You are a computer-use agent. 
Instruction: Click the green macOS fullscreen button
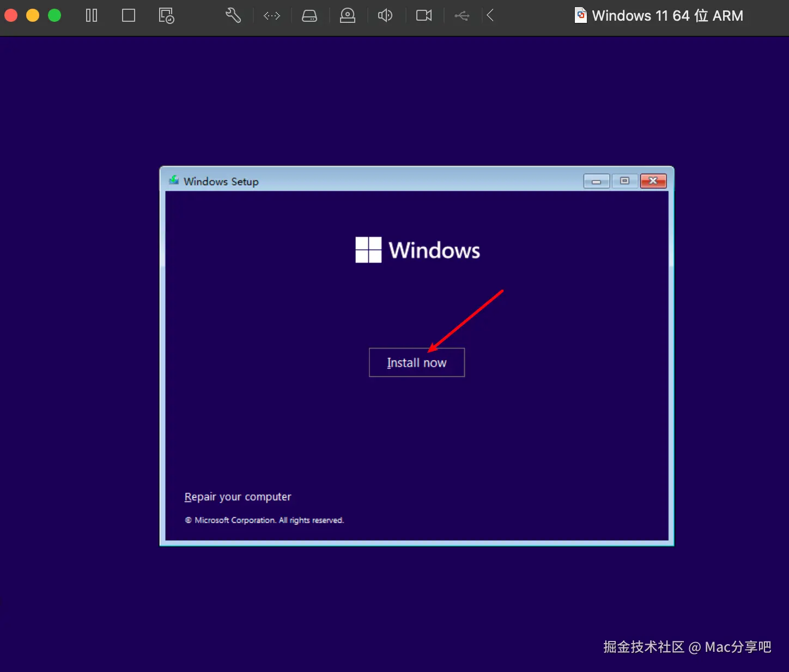point(54,15)
